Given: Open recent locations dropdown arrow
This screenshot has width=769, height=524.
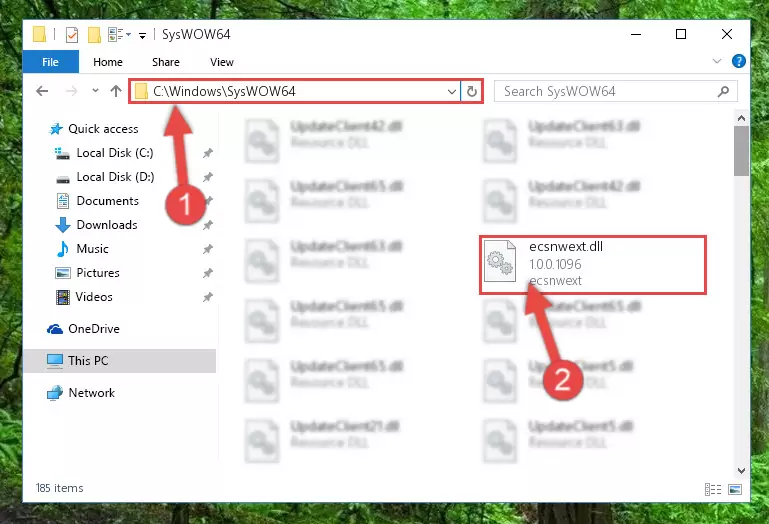Looking at the screenshot, I should 95,91.
